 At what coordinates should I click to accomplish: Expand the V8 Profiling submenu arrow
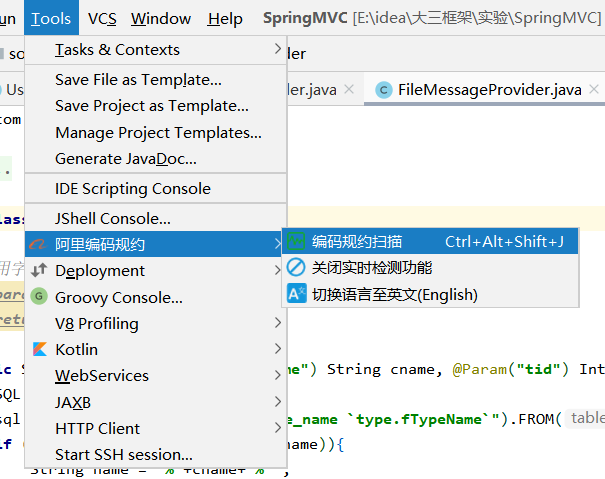277,323
